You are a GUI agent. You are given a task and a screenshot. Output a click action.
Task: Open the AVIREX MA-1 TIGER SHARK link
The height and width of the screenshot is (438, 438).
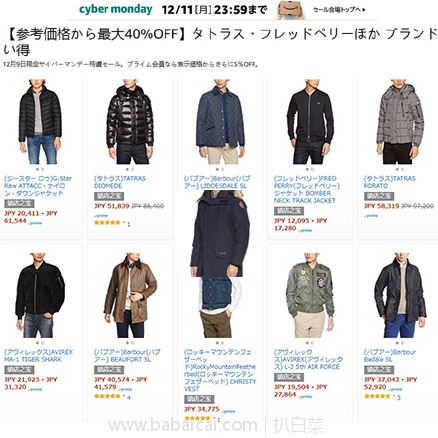38,356
